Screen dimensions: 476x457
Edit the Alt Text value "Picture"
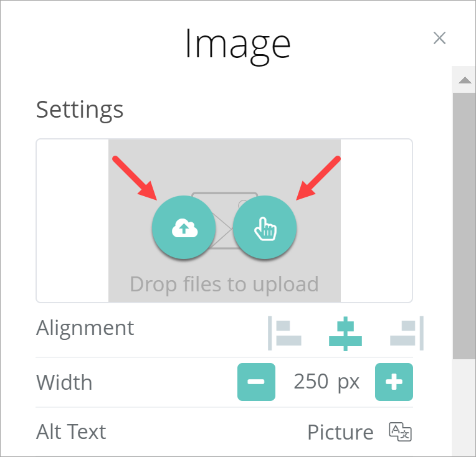pos(340,431)
